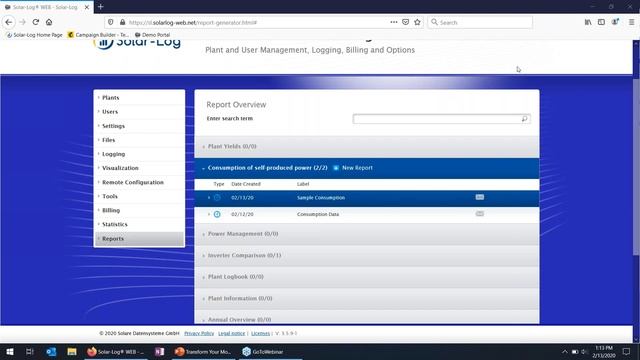Viewport: 640px width, 360px height.
Task: Open action icon for Sample Consumption row
Action: tap(480, 197)
